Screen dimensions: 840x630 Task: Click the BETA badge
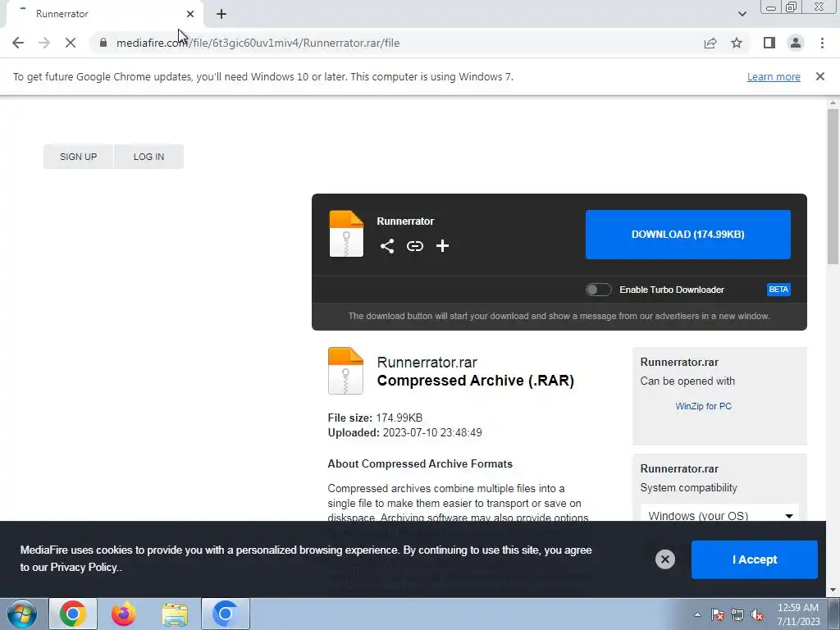[778, 290]
